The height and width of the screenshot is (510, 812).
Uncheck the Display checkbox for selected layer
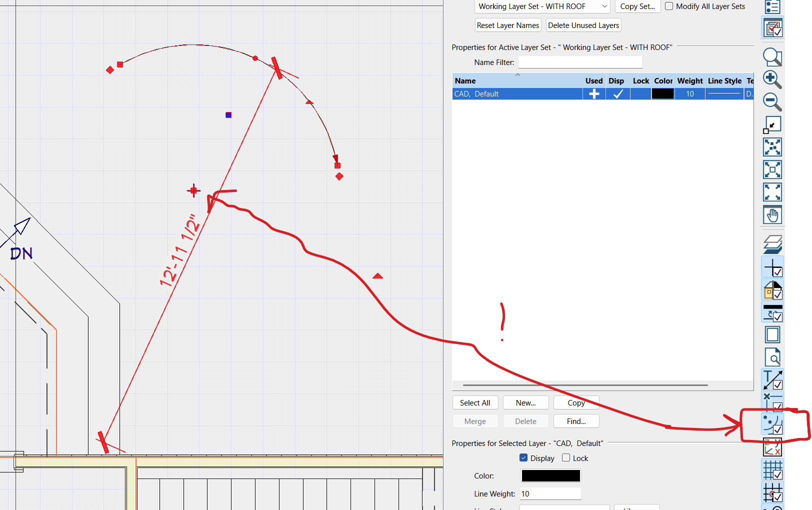[523, 458]
